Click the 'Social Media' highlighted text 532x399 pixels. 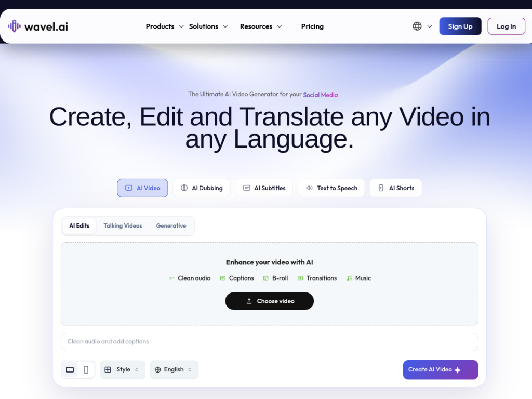pos(320,95)
